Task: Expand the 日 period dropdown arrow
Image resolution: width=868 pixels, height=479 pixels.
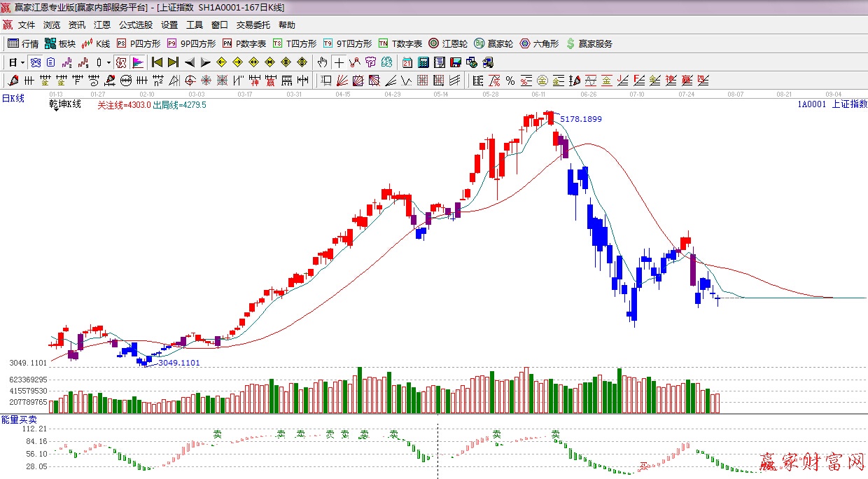Action: pos(22,62)
